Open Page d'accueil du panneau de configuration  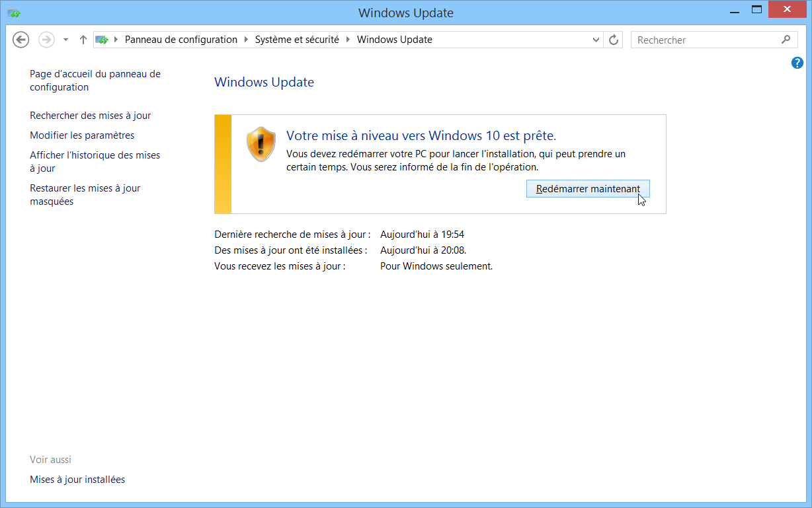pyautogui.click(x=95, y=81)
